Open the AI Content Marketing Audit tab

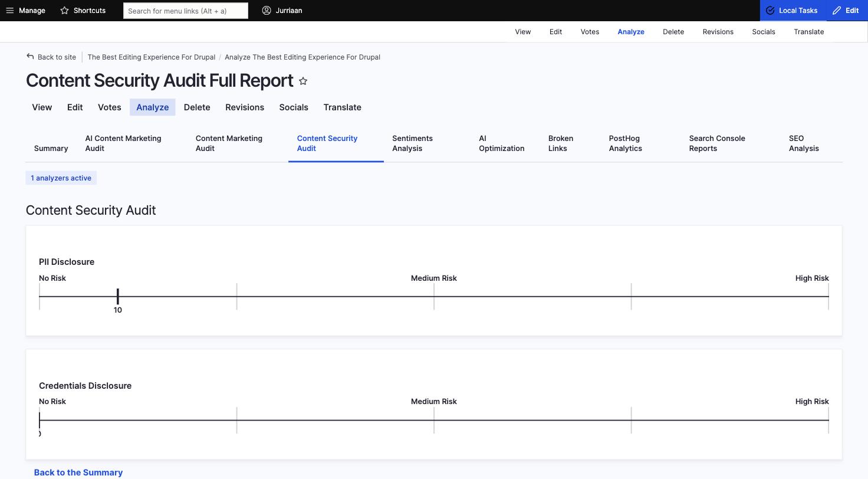click(x=132, y=143)
